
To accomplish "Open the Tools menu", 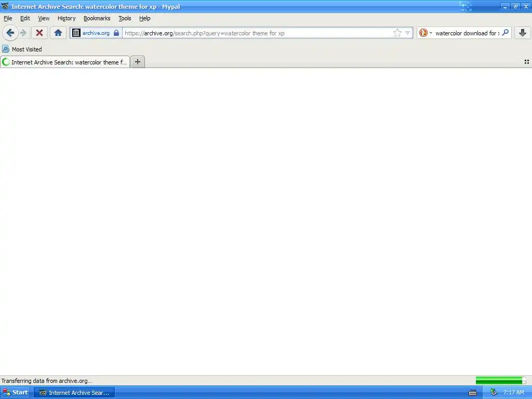I will [x=125, y=18].
